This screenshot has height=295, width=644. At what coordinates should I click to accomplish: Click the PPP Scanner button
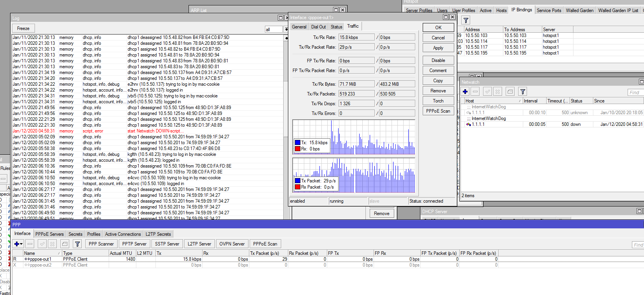(x=101, y=244)
